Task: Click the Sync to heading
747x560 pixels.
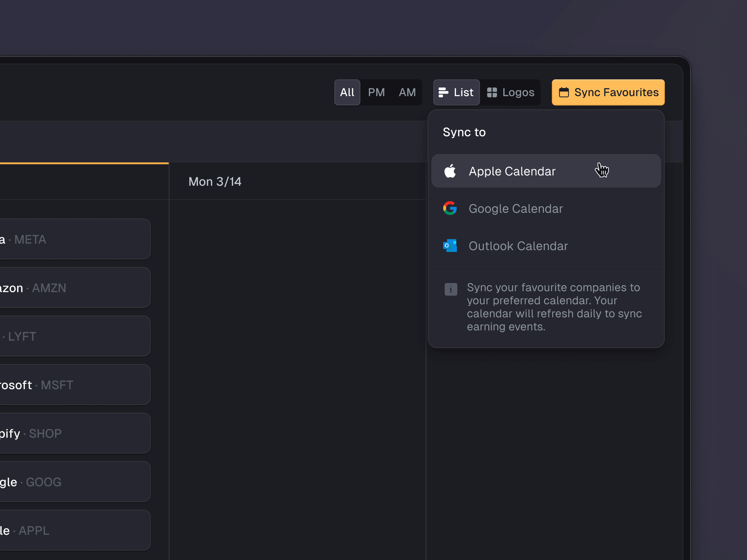Action: click(x=464, y=132)
